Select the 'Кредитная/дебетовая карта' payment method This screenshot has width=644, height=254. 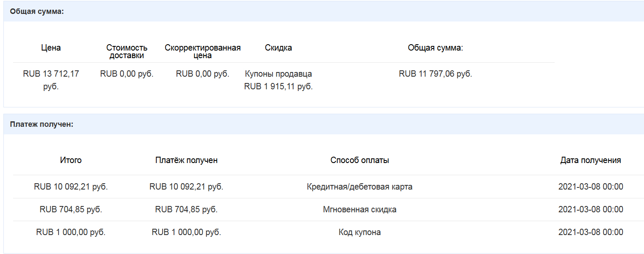coord(360,187)
